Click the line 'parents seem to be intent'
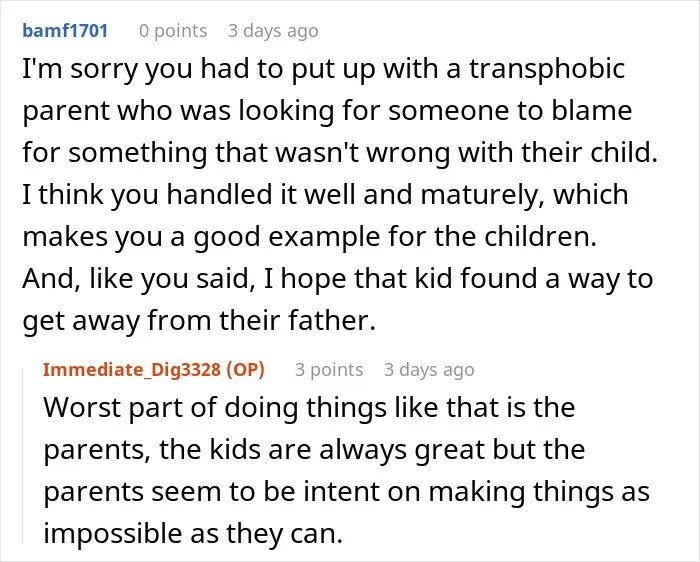Screen dimensions: 700x562 point(346,491)
